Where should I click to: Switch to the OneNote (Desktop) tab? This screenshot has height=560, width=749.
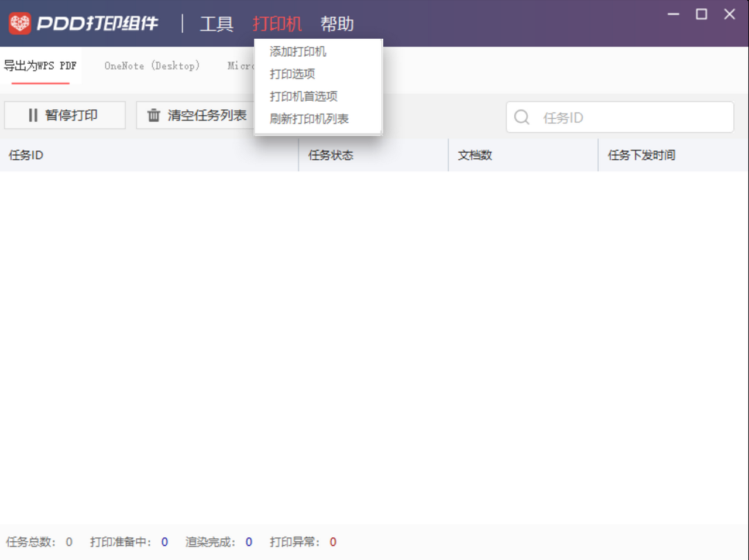152,66
